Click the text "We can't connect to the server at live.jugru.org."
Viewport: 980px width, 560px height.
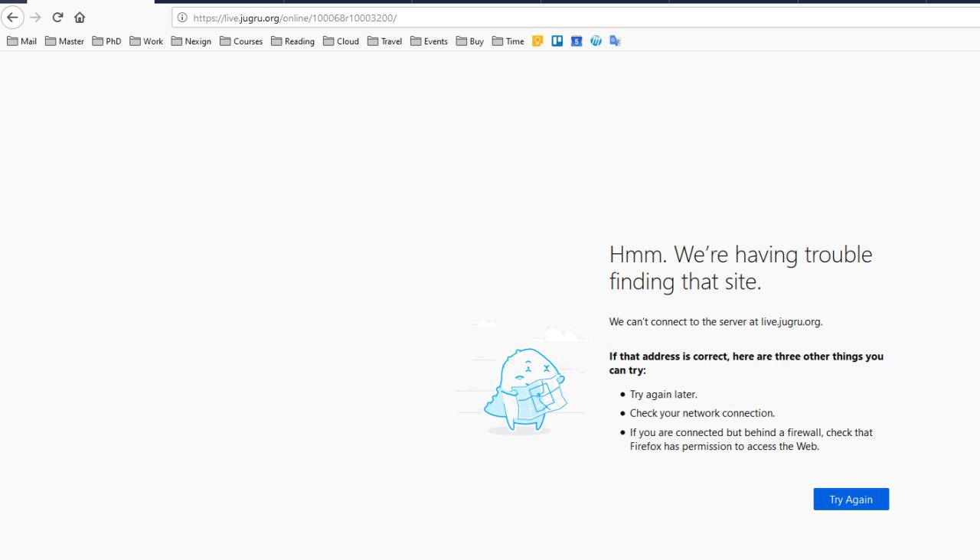point(716,322)
